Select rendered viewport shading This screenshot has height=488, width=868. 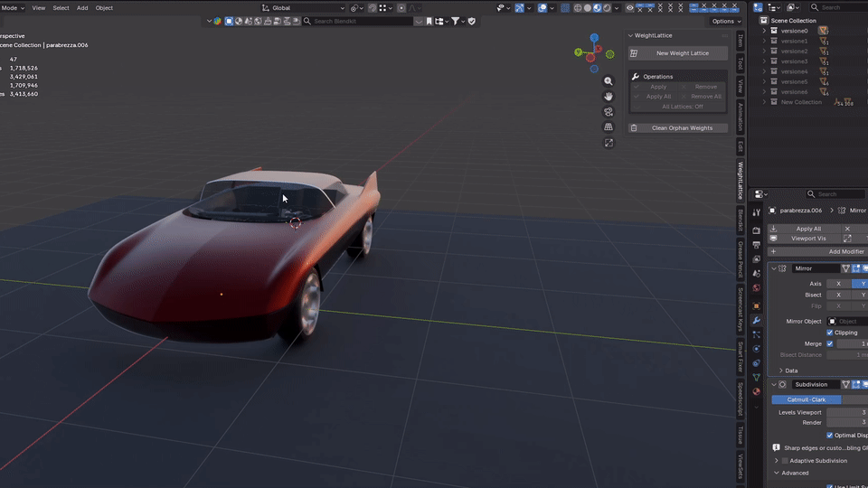click(x=608, y=8)
